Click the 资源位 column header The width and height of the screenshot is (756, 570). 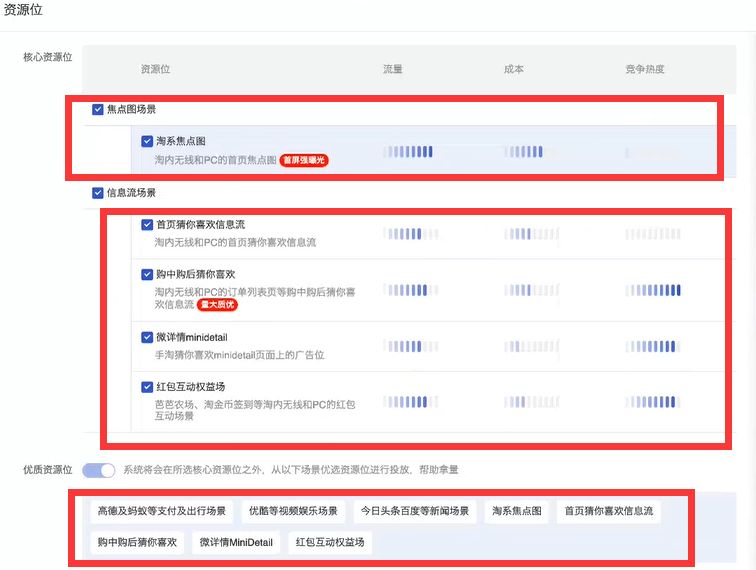click(x=155, y=69)
